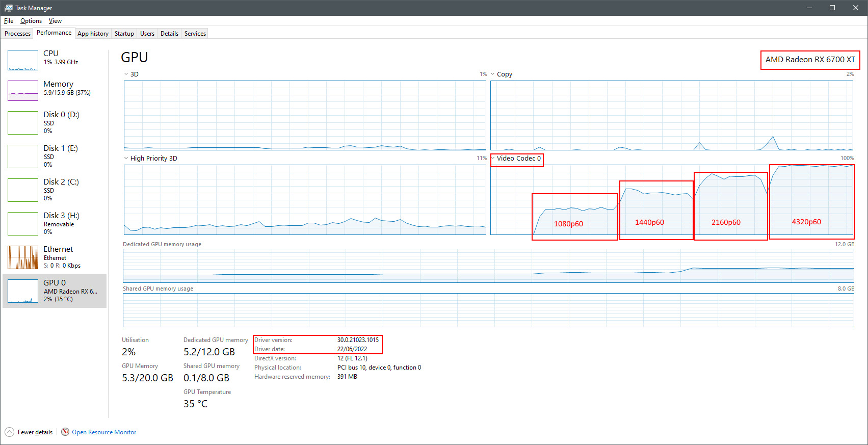This screenshot has height=445, width=868.
Task: Click the Task Manager window title text
Action: tap(34, 8)
